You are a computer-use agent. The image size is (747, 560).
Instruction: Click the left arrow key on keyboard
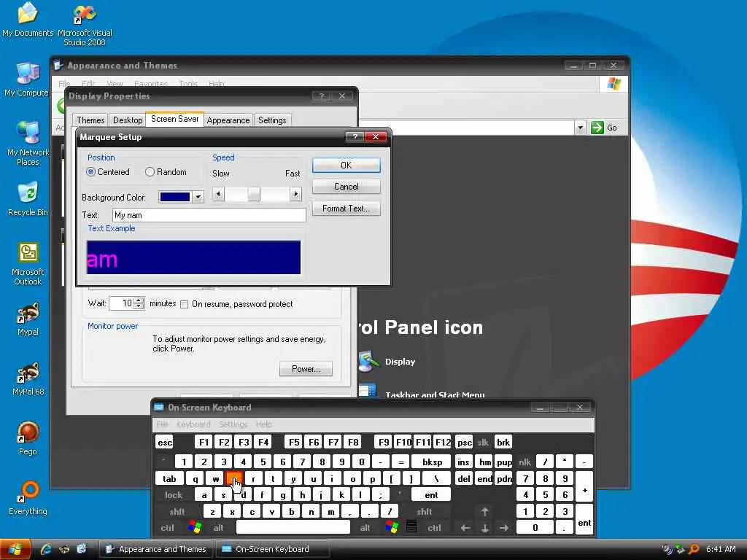click(x=465, y=528)
